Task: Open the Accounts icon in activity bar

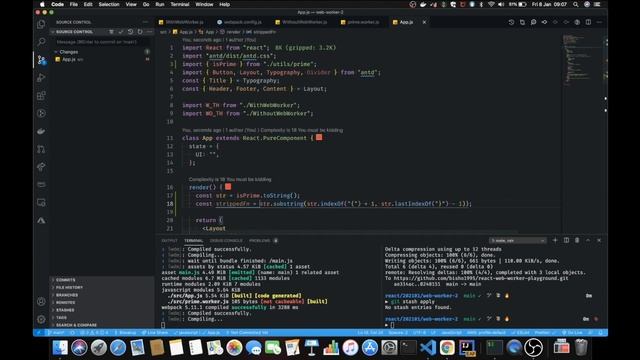Action: tap(41, 302)
